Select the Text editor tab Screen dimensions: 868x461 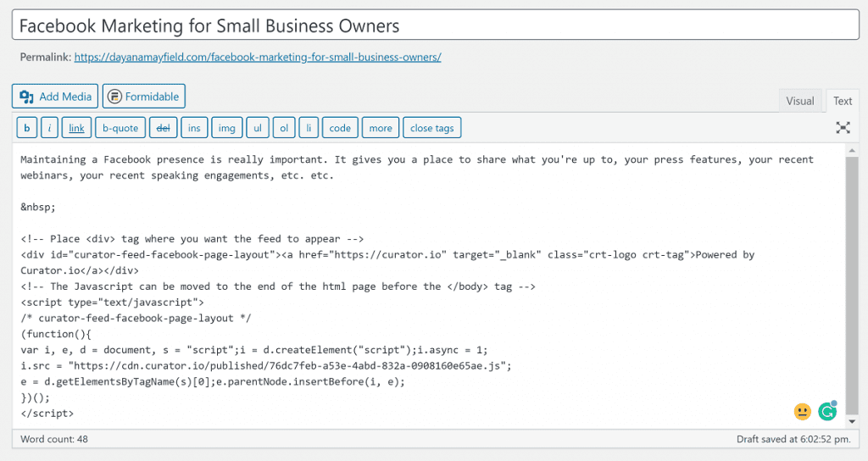click(843, 101)
